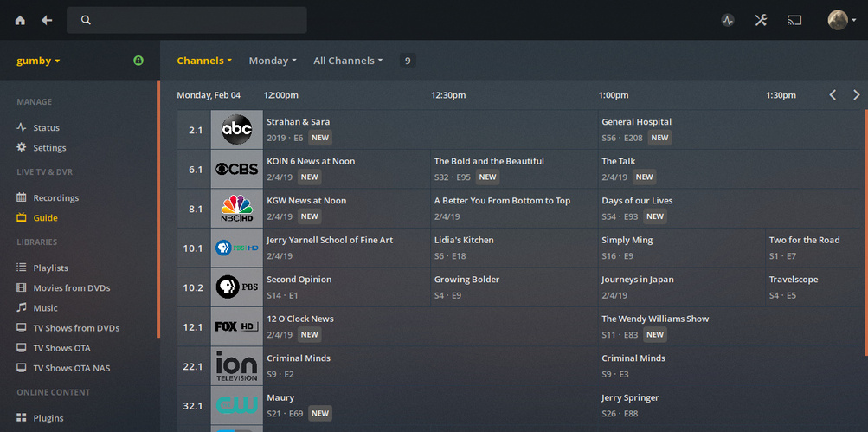Open the Monday day selector dropdown
The image size is (868, 432).
click(273, 61)
